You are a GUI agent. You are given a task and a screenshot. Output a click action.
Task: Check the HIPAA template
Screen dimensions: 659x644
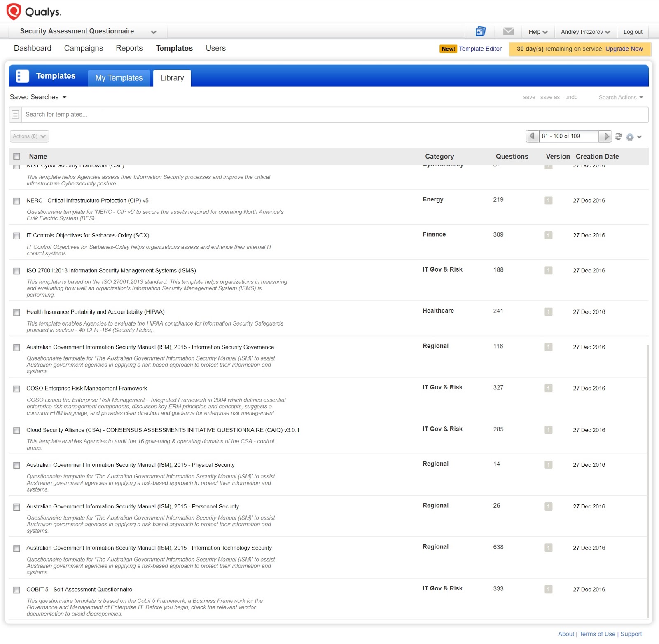tap(16, 312)
